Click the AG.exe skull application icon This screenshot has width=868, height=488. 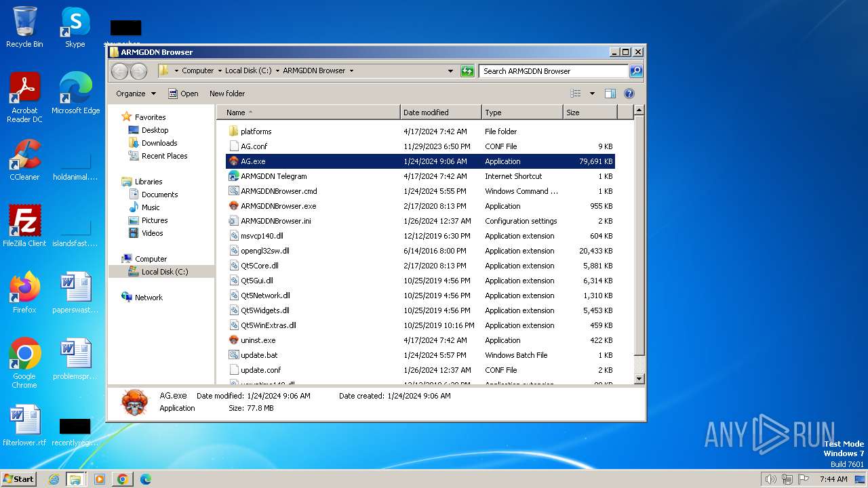pos(234,161)
